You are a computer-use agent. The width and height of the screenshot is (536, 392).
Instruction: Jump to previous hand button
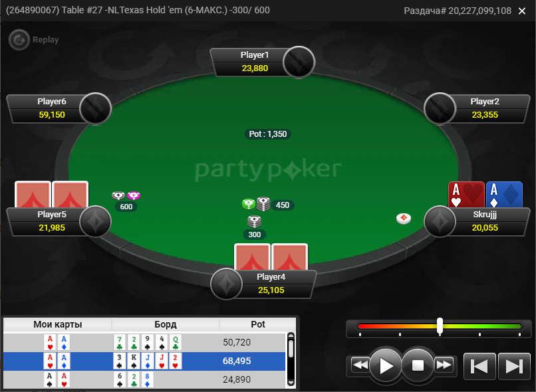[479, 366]
